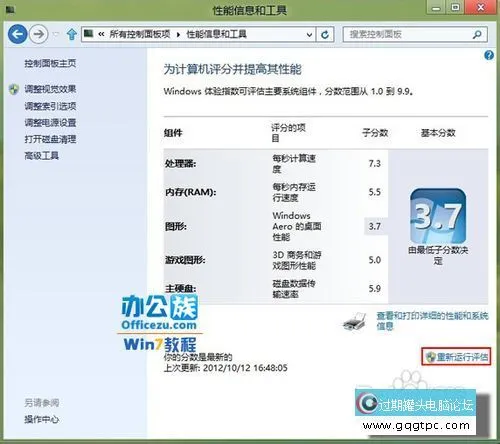Click the 子分数 column header
500x444 pixels.
point(375,133)
